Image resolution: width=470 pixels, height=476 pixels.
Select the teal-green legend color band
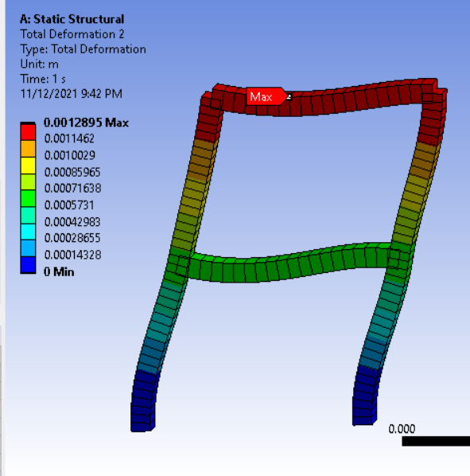(28, 215)
